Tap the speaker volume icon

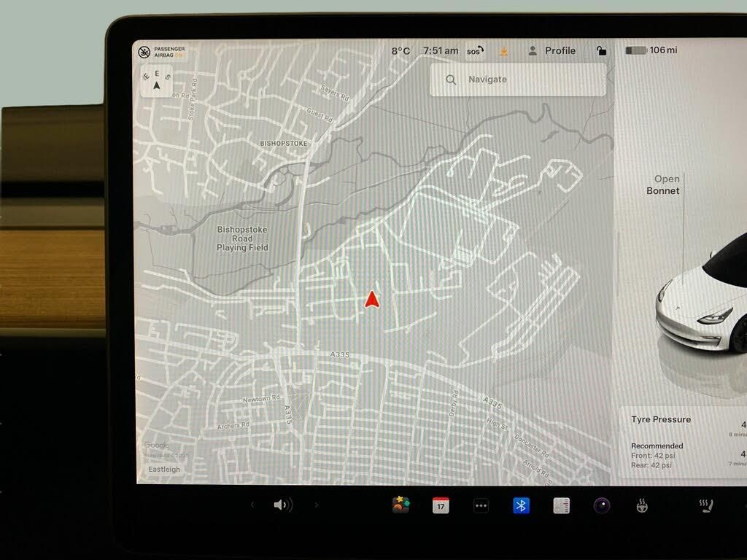[x=283, y=505]
